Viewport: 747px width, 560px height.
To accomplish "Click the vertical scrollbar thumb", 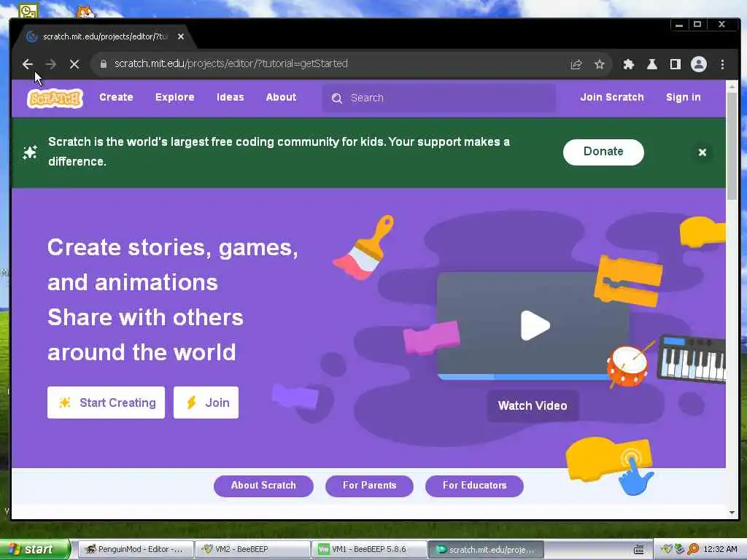I will point(732,145).
